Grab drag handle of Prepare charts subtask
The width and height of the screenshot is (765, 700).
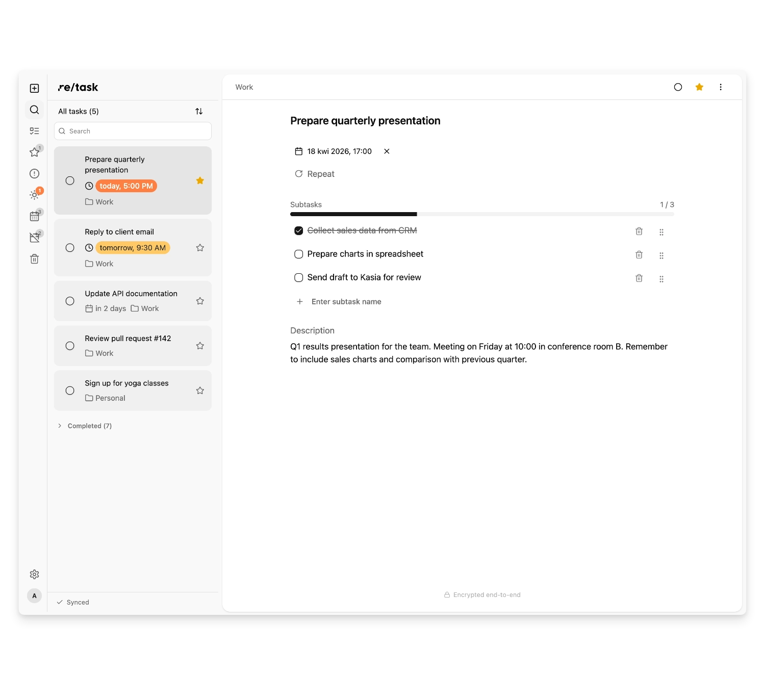[x=661, y=255]
